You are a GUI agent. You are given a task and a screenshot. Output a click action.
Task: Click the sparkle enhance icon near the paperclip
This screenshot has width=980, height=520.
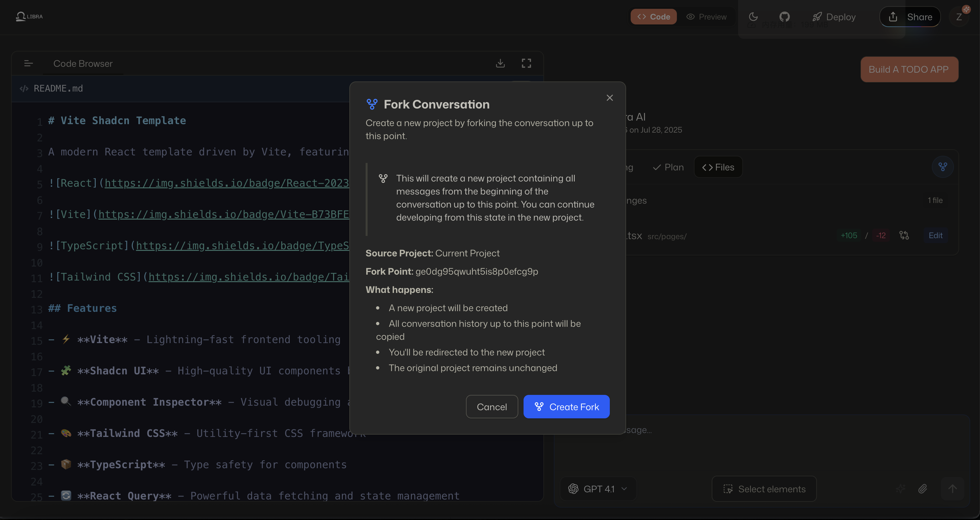(x=900, y=489)
